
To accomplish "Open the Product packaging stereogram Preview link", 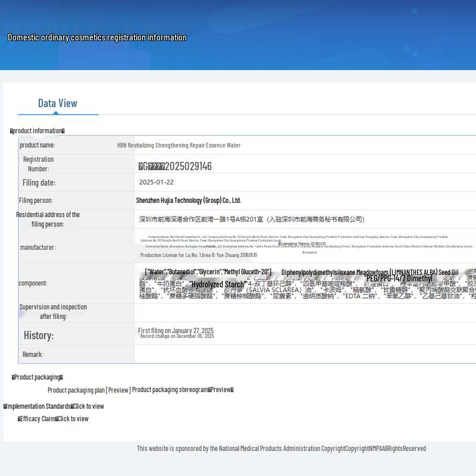I will click(x=221, y=390).
